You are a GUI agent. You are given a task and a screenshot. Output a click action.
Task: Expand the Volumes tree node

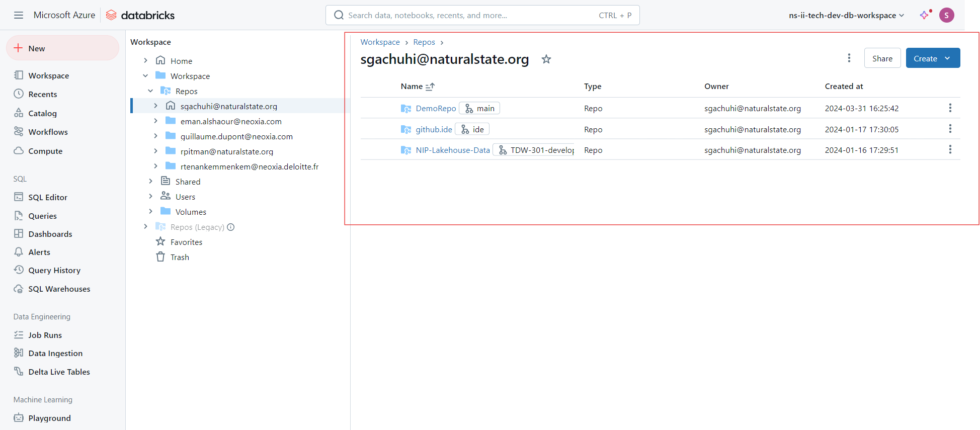click(150, 211)
